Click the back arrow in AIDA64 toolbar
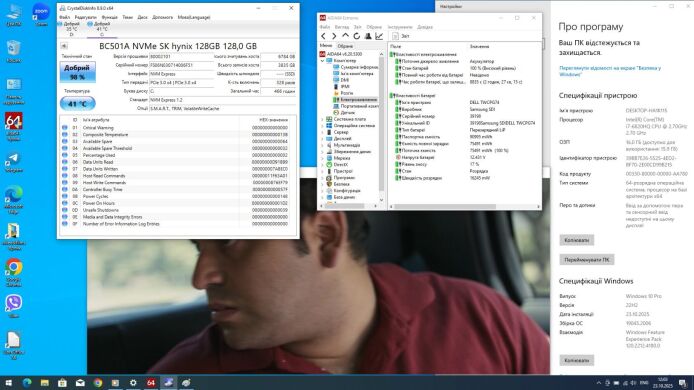 [324, 36]
